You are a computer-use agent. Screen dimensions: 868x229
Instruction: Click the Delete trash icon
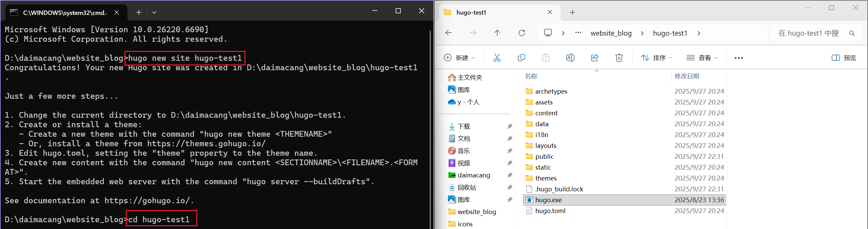(619, 58)
